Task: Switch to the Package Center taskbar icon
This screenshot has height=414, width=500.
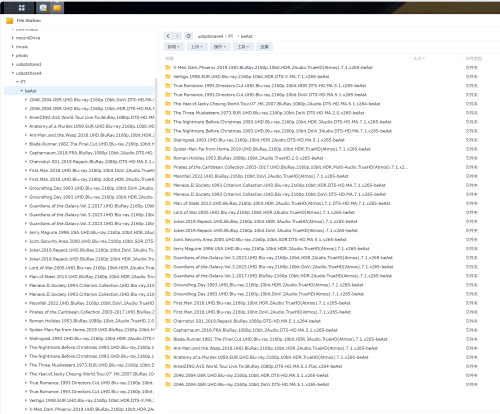Action: pos(43,7)
